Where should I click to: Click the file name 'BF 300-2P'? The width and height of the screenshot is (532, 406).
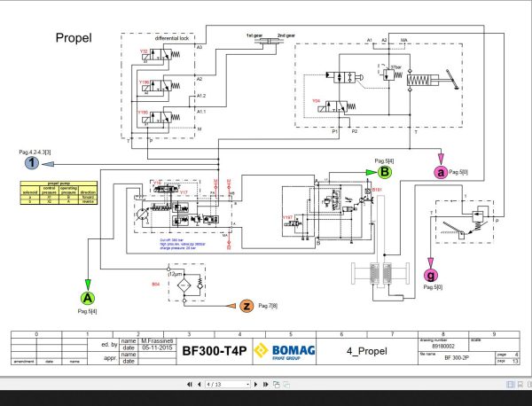click(457, 357)
